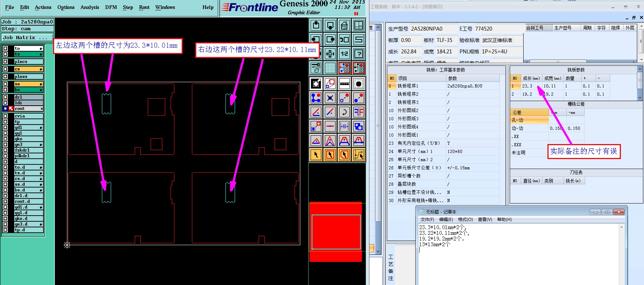Click scroll down arrow of 铣板参数 table
The width and height of the screenshot is (644, 285).
coord(640,97)
